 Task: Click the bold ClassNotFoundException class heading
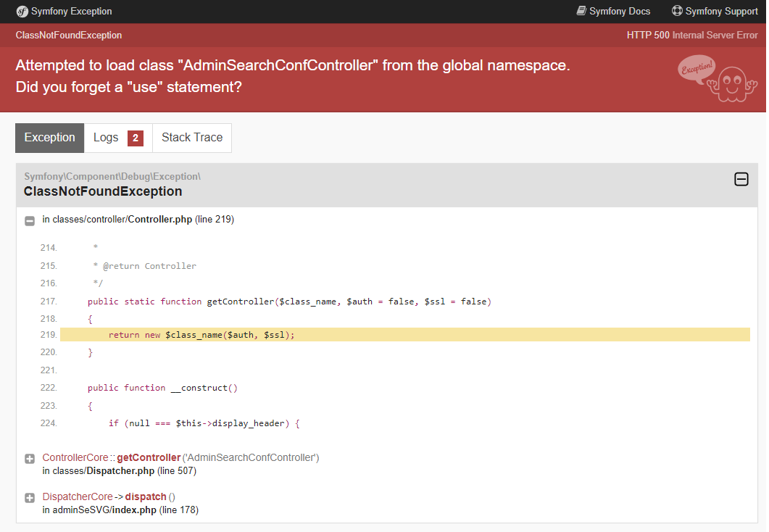(x=103, y=191)
